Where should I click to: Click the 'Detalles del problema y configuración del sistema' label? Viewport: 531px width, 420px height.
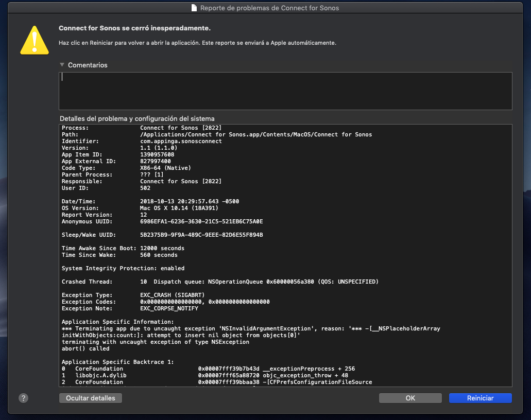coord(137,118)
